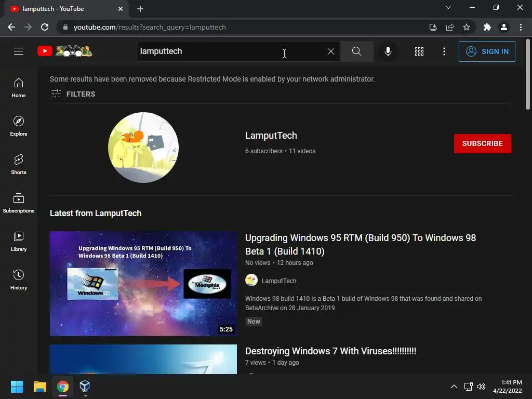Go back in browser
This screenshot has width=532, height=399.
[11, 27]
